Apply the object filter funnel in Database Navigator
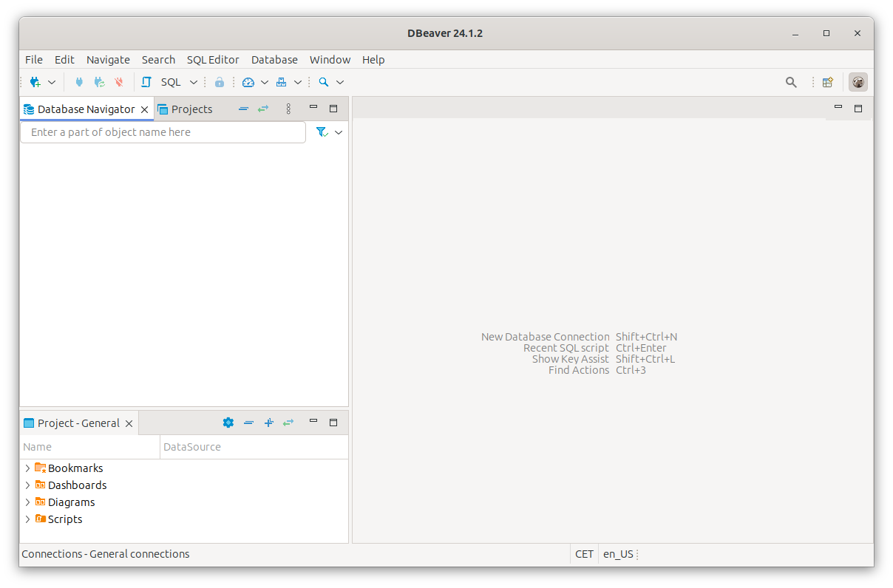The height and width of the screenshot is (588, 893). click(322, 131)
